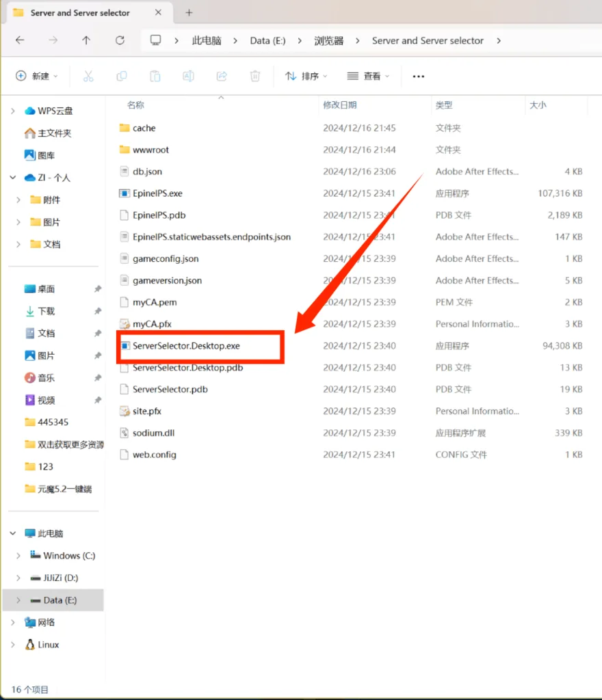Open 下载 in the quick access sidebar

pos(46,311)
